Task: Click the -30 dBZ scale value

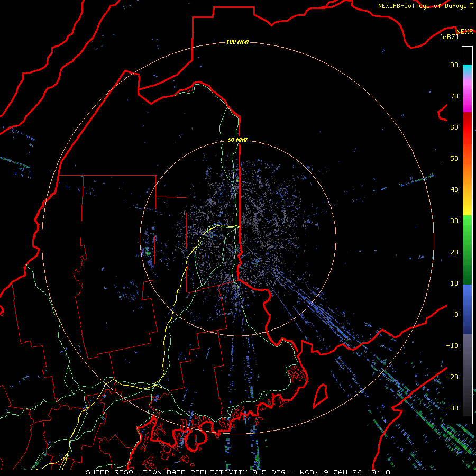Action: (452, 408)
